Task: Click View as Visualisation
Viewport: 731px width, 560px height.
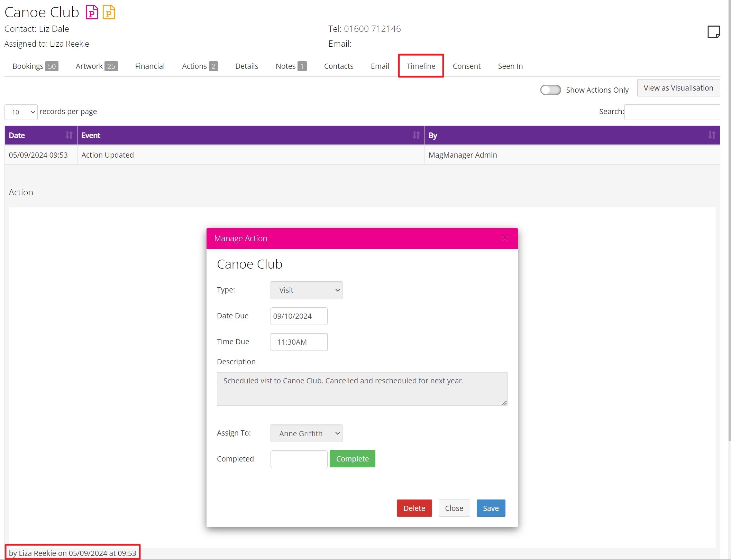Action: point(678,88)
